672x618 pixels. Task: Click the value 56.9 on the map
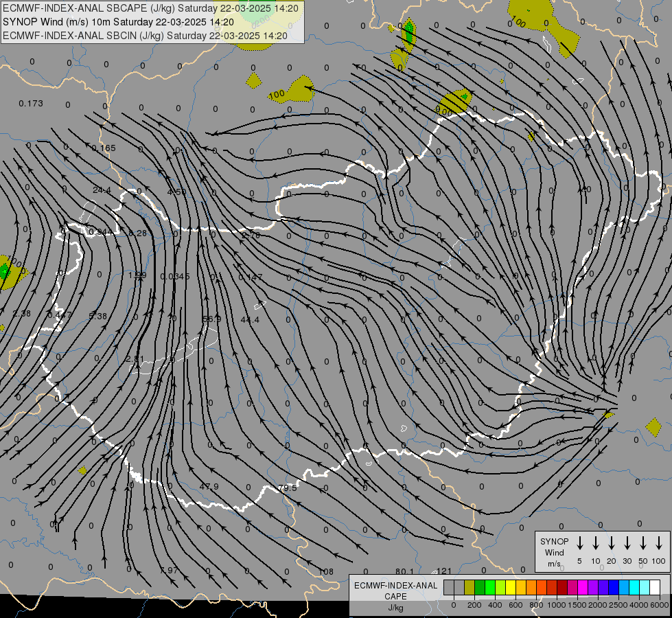211,319
